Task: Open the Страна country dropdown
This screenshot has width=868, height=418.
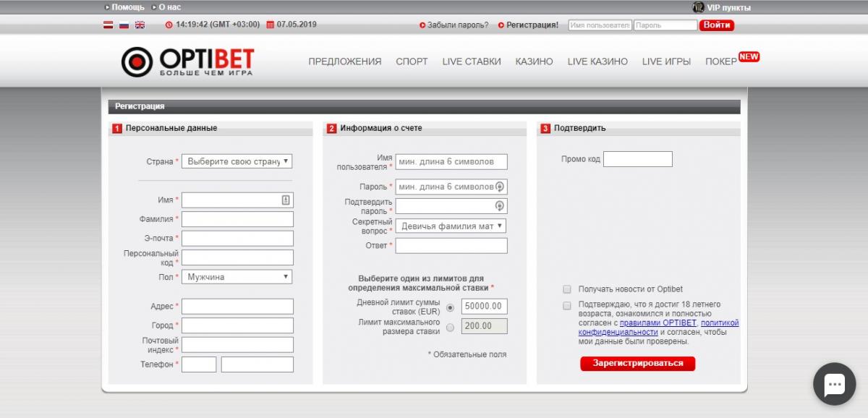Action: click(237, 161)
